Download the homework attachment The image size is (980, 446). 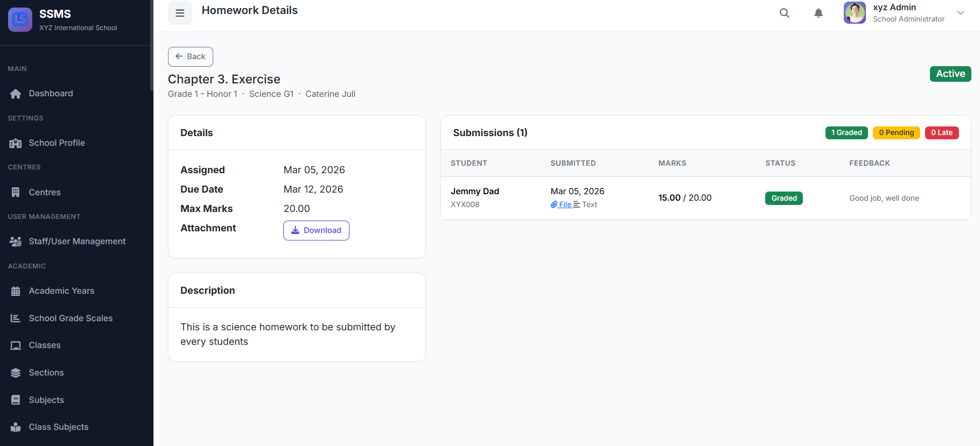316,230
